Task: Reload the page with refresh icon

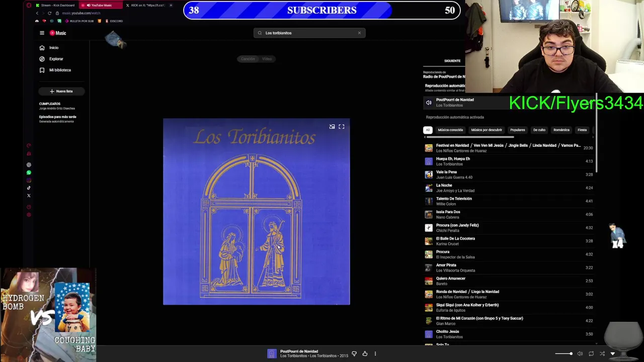Action: pyautogui.click(x=49, y=13)
